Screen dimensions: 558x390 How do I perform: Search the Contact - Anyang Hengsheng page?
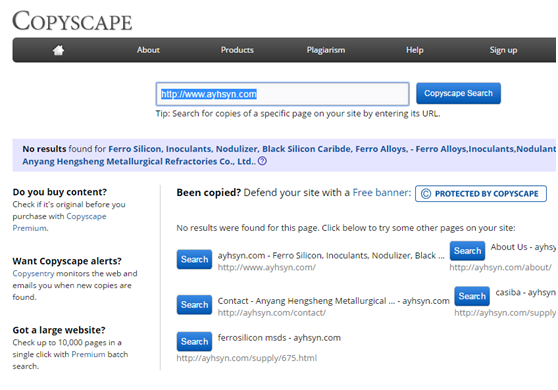coord(194,305)
